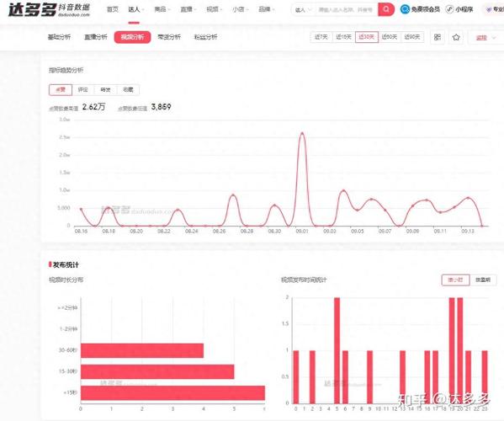The image size is (504, 421).
Task: Click the <15秒 bar in duration chart
Action: pyautogui.click(x=172, y=393)
